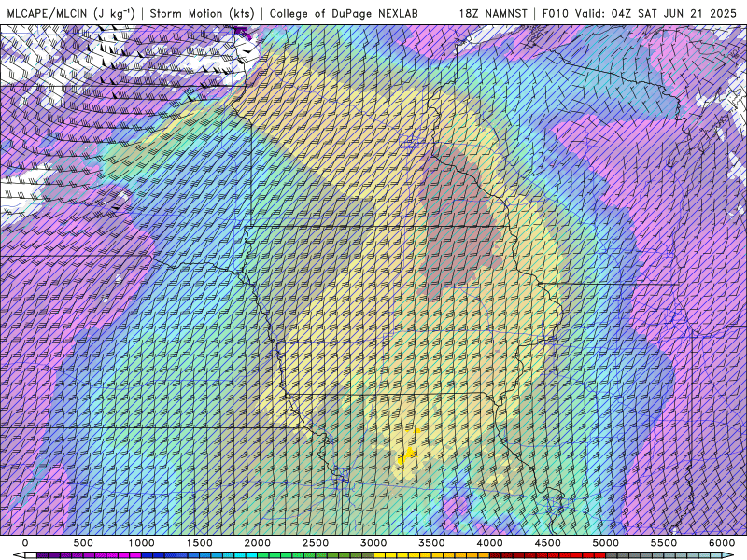Screen dimensions: 747x560
Task: Click the white swatch at the color bar start
Action: 31,555
